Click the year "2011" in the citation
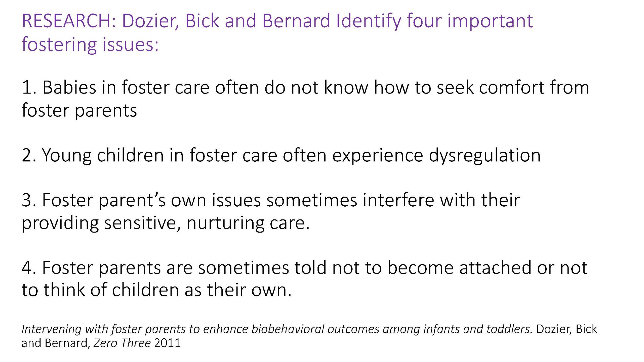The height and width of the screenshot is (362, 644). tap(168, 343)
